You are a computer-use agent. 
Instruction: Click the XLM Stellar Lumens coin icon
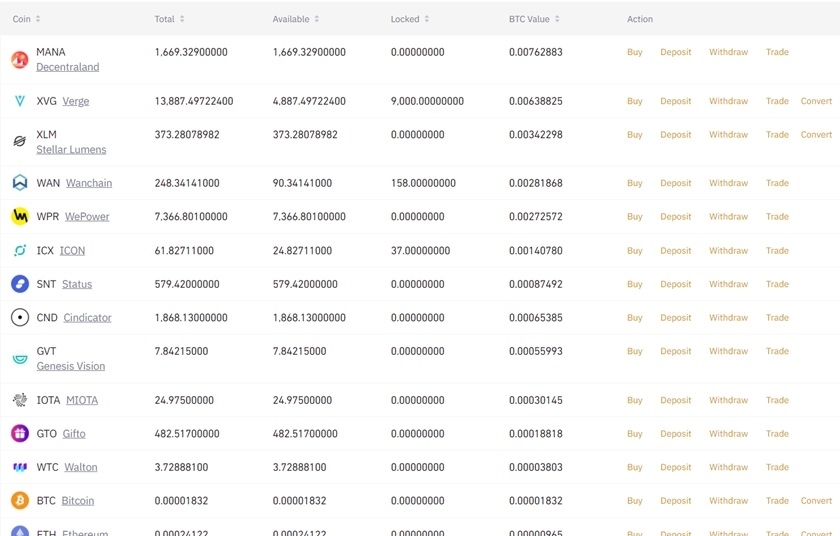click(20, 141)
